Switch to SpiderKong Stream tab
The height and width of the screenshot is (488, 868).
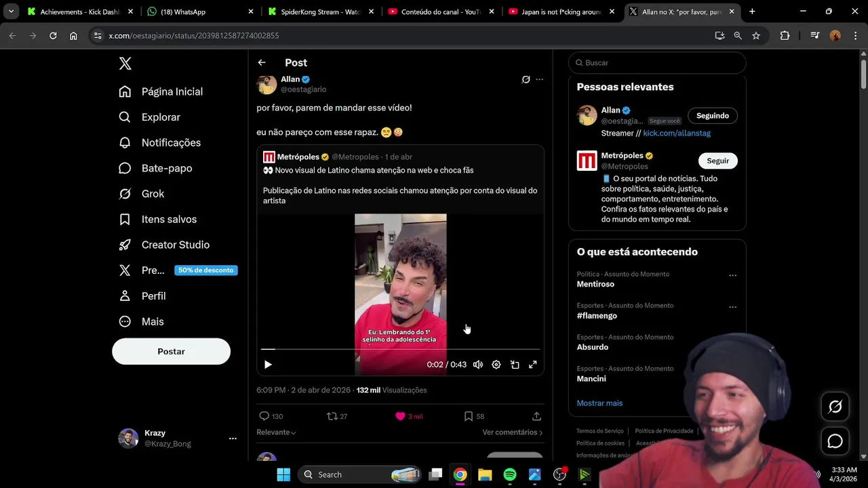click(x=321, y=12)
